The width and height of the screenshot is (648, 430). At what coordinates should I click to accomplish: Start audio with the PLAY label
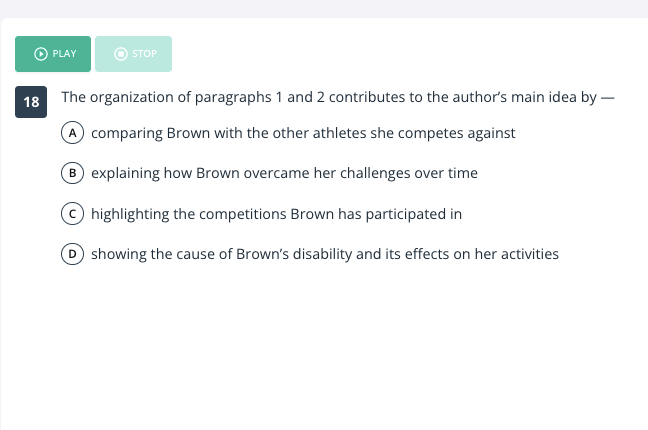64,54
